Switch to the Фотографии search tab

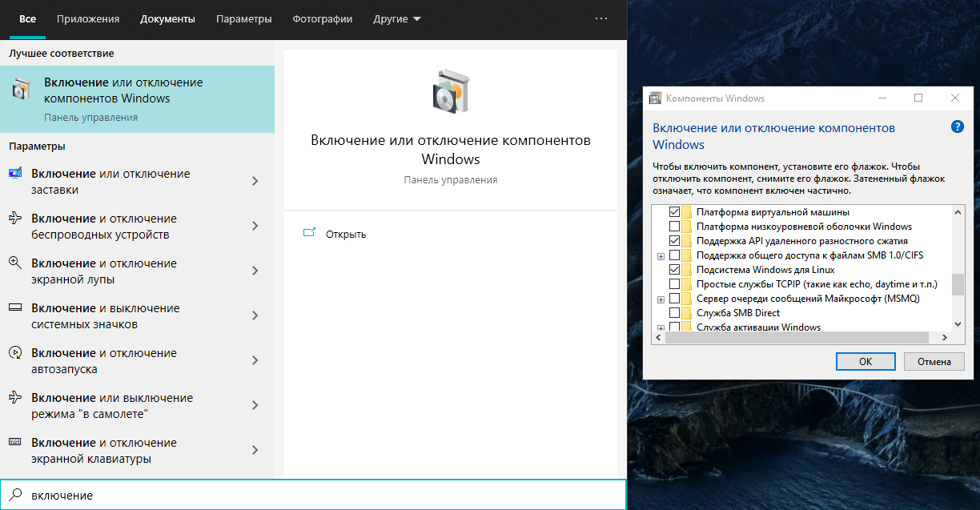pyautogui.click(x=322, y=18)
